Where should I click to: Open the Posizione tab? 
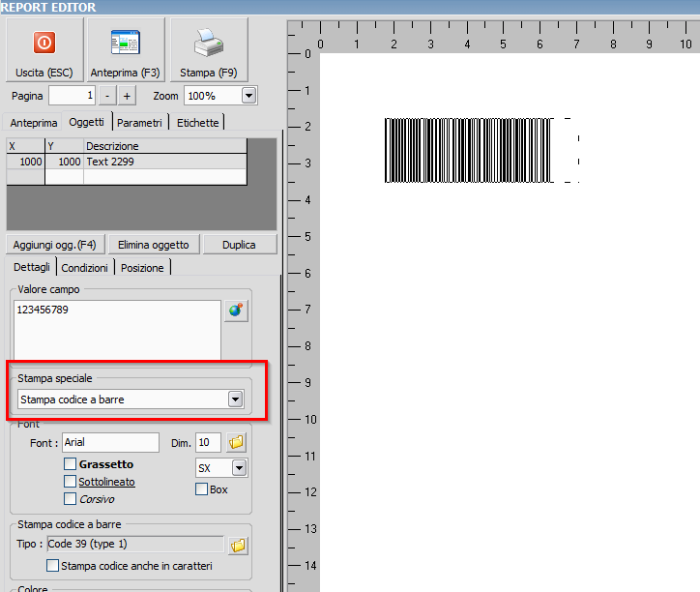(x=142, y=268)
